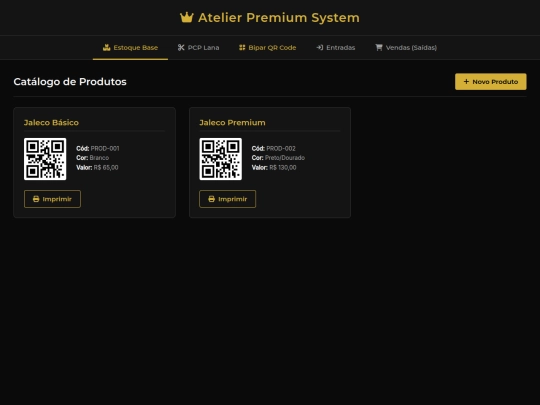Click the crown logo icon in header

pyautogui.click(x=187, y=17)
